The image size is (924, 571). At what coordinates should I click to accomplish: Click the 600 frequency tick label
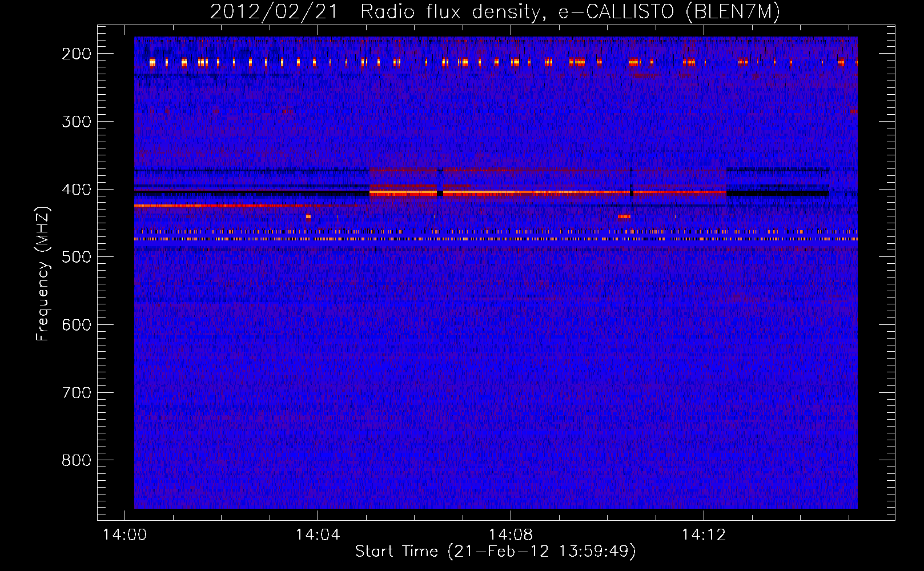77,325
